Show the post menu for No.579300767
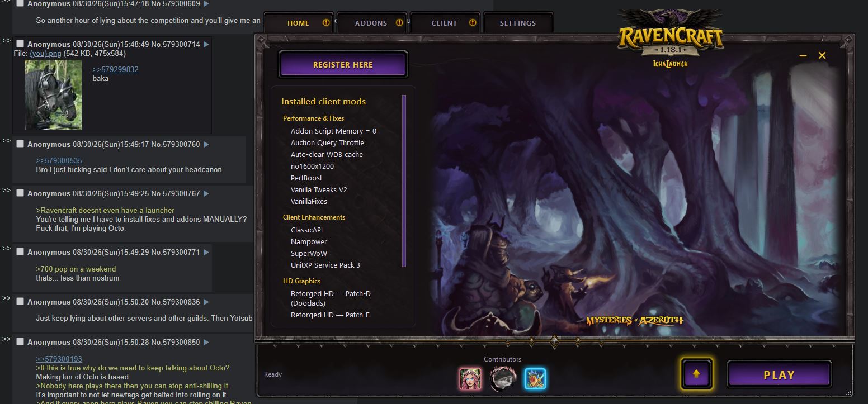868x404 pixels. (x=206, y=193)
